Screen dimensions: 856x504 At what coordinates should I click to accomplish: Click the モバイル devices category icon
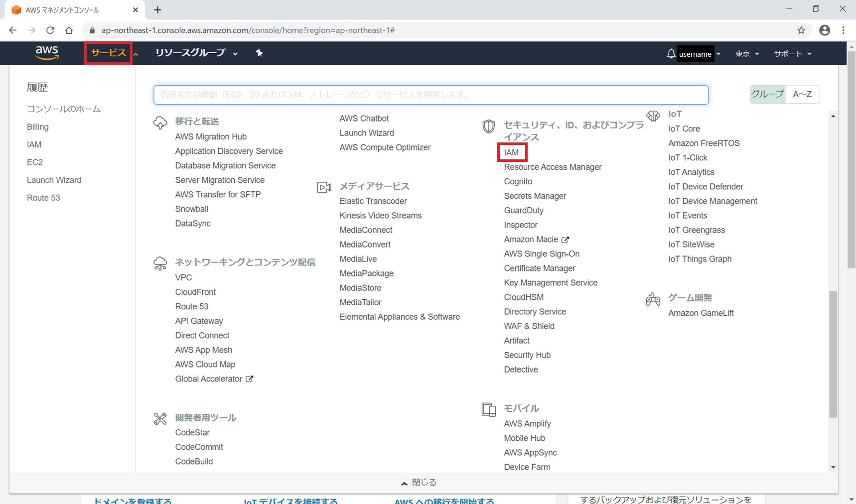pos(489,409)
